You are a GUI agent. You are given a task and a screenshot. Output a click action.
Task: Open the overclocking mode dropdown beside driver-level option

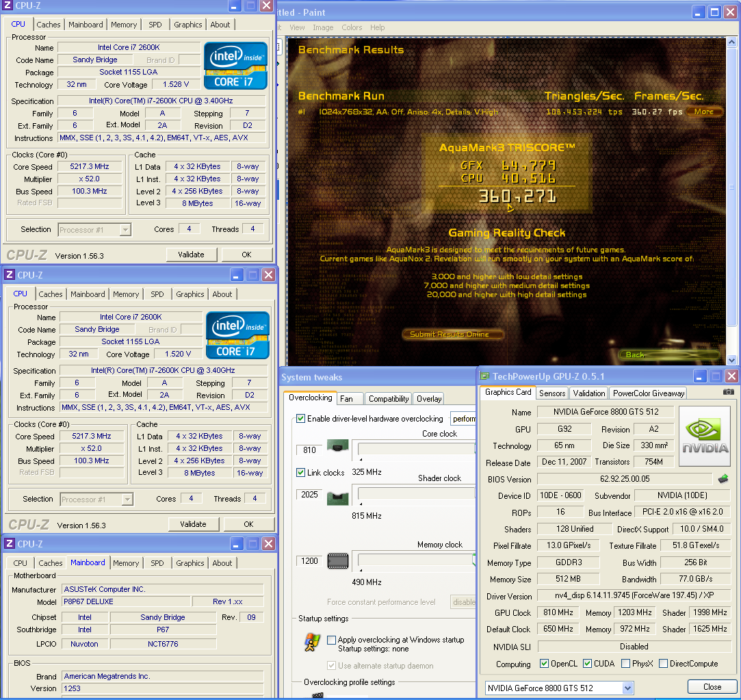tap(464, 418)
